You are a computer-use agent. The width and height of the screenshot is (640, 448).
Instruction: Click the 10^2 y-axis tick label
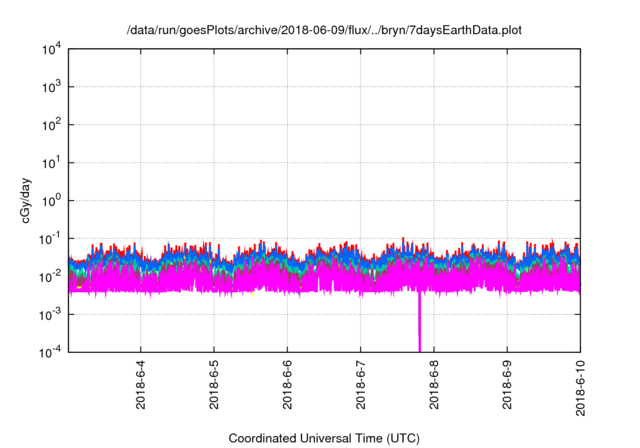(x=51, y=125)
